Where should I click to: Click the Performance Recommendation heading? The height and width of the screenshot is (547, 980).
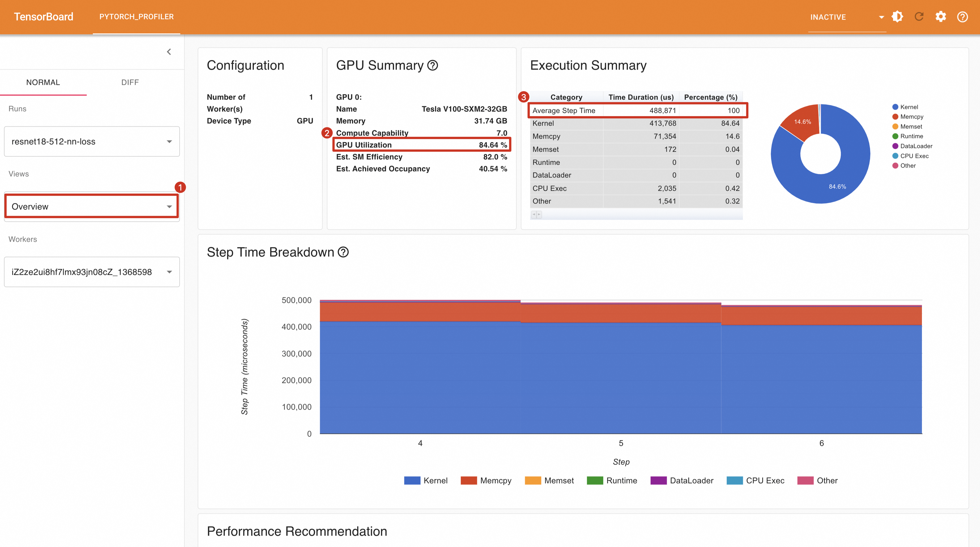point(297,531)
